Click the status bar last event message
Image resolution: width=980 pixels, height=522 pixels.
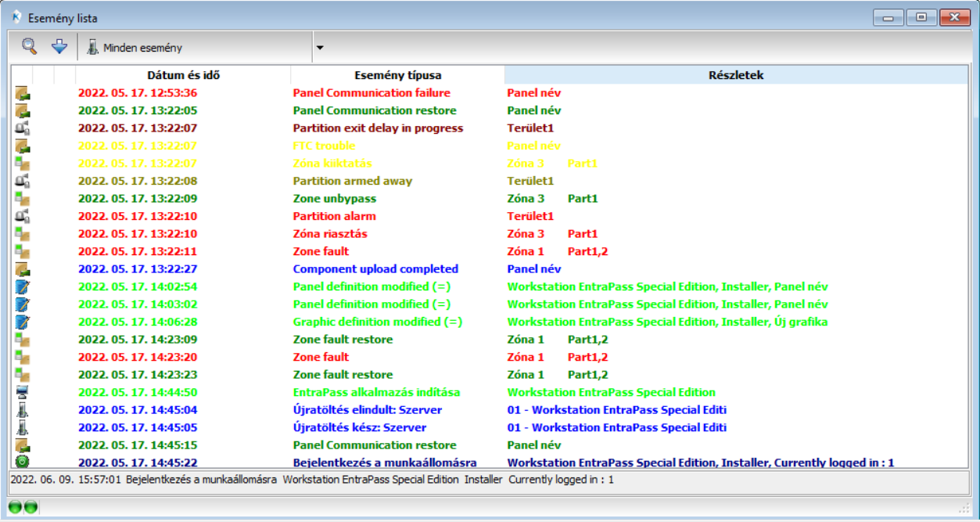pyautogui.click(x=313, y=479)
